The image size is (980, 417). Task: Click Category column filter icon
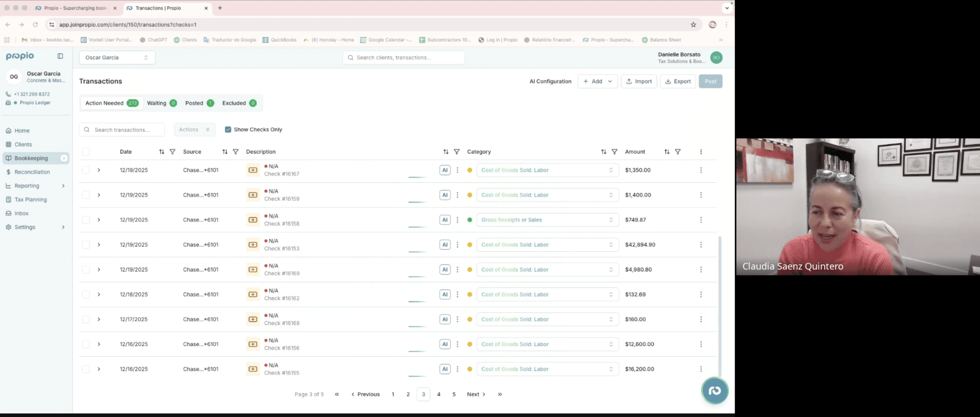(614, 152)
